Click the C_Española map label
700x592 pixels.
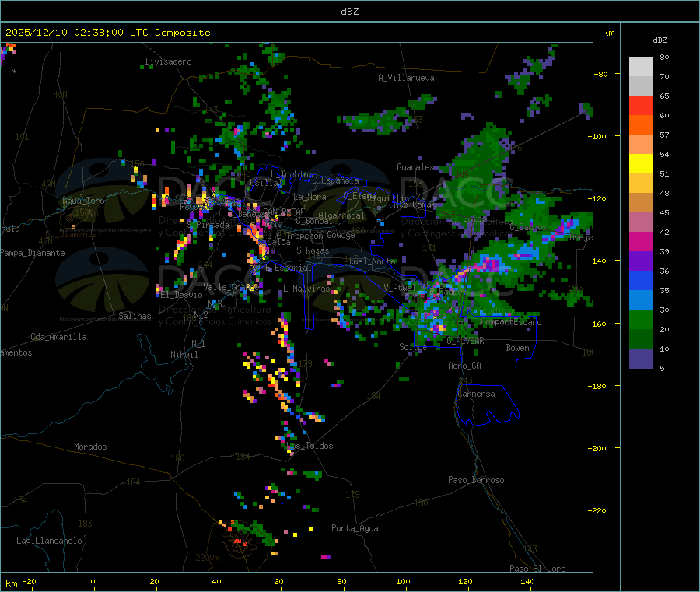335,180
